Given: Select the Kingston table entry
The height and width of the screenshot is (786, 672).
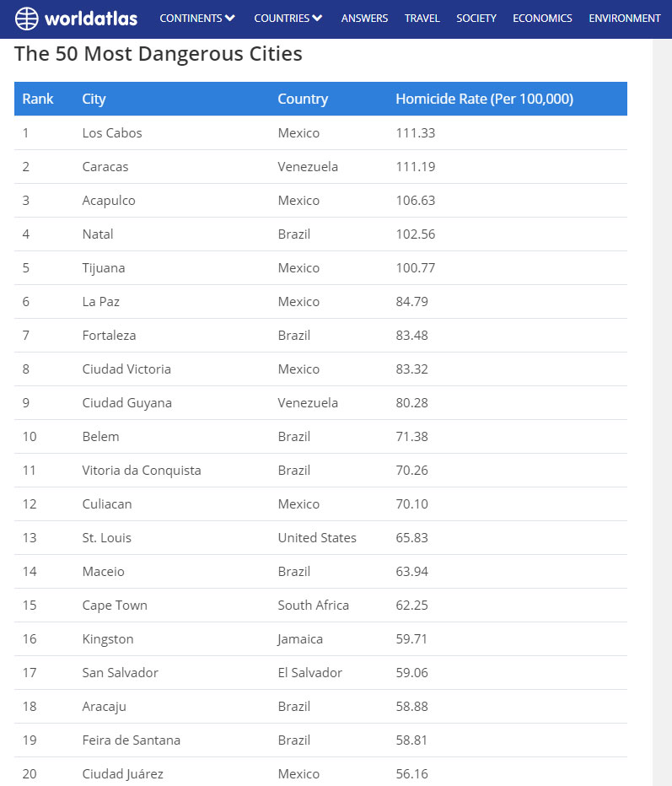Looking at the screenshot, I should (108, 639).
